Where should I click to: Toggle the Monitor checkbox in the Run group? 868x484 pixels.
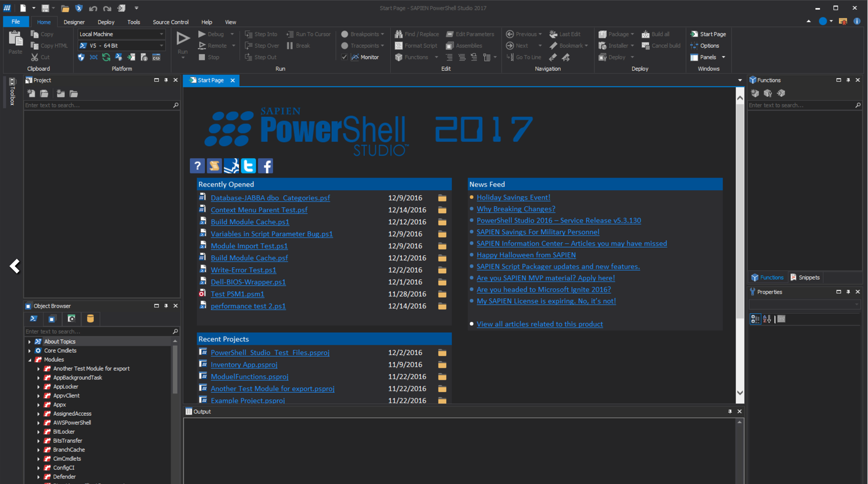[x=344, y=57]
